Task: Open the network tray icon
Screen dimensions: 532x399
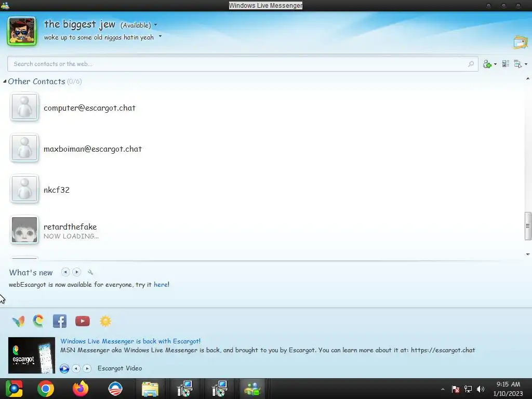Action: [468, 389]
